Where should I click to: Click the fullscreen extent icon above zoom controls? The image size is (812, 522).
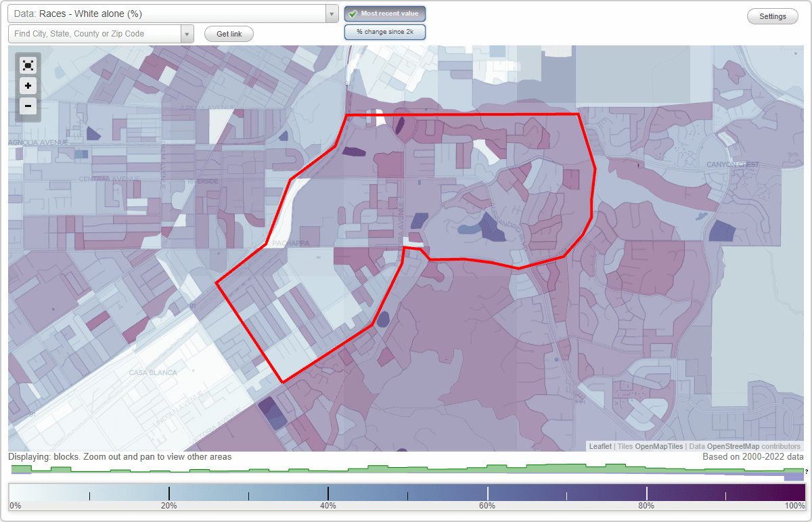pyautogui.click(x=28, y=65)
